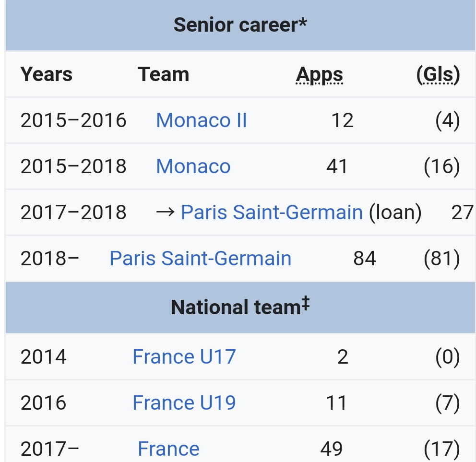Click the 84 apps value
Screen dimensions: 476x462
[x=365, y=259]
